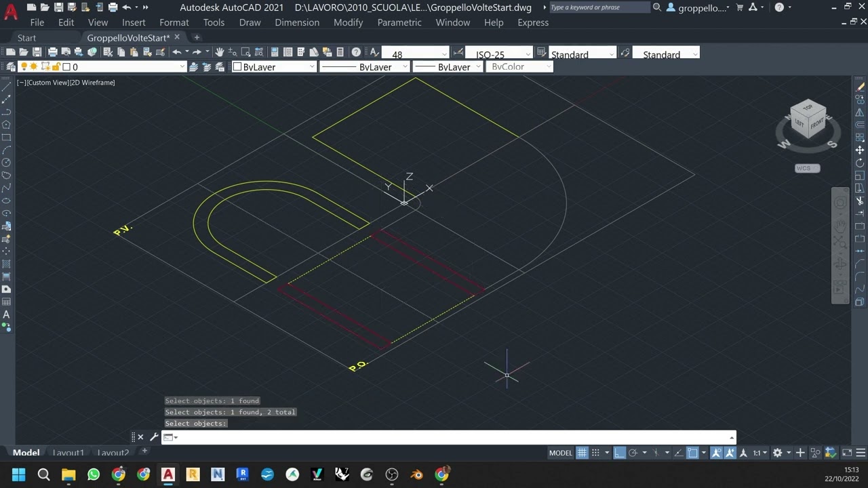Viewport: 868px width, 488px height.
Task: Expand the Polar tracking settings arrow
Action: tap(644, 453)
